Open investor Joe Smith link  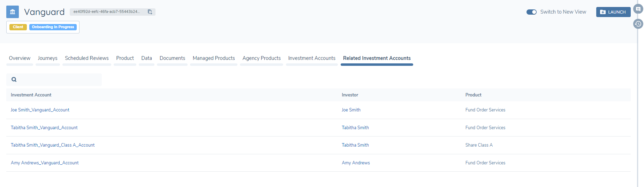click(x=351, y=110)
